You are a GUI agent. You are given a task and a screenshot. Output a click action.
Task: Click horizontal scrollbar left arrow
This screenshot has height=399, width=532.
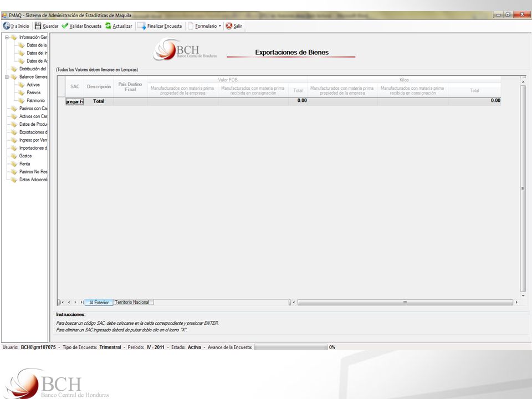pyautogui.click(x=294, y=303)
